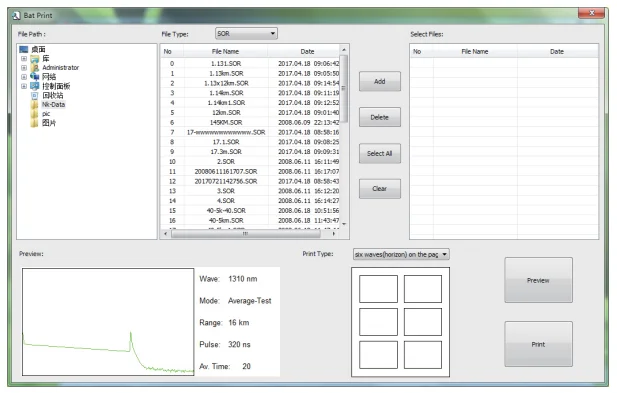Click the Print button
The width and height of the screenshot is (617, 393).
click(x=538, y=344)
